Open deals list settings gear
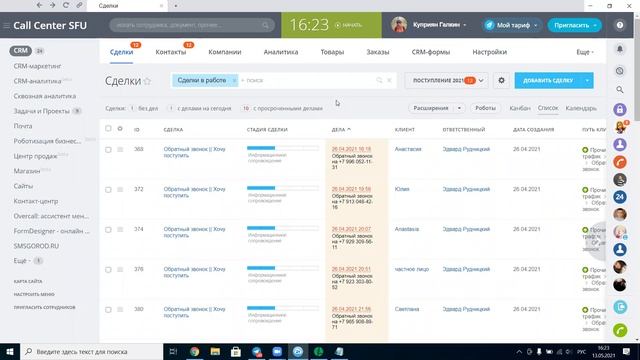 coord(501,80)
